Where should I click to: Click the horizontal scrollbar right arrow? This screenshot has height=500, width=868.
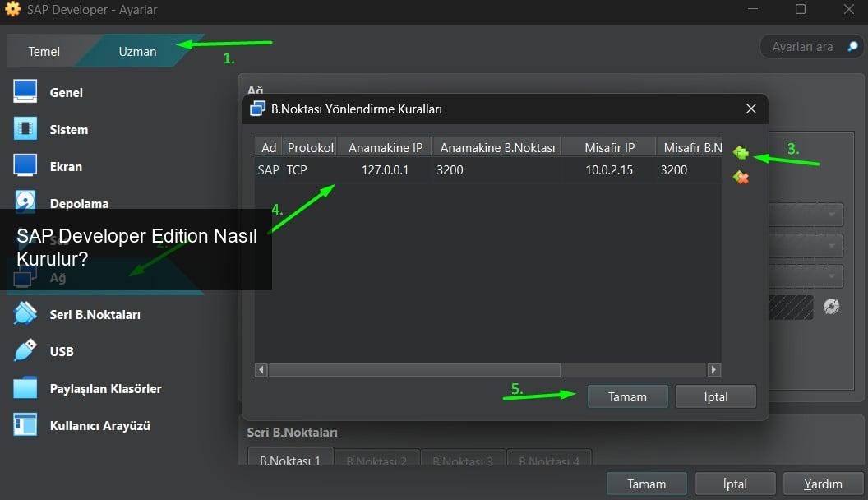[713, 370]
